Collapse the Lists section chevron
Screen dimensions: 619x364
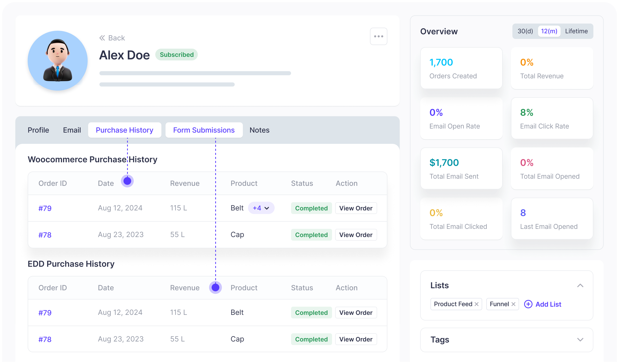pos(580,285)
